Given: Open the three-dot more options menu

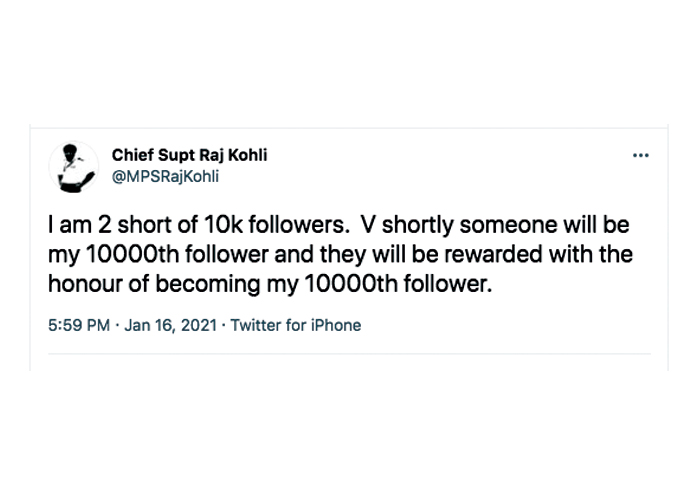Looking at the screenshot, I should (640, 155).
